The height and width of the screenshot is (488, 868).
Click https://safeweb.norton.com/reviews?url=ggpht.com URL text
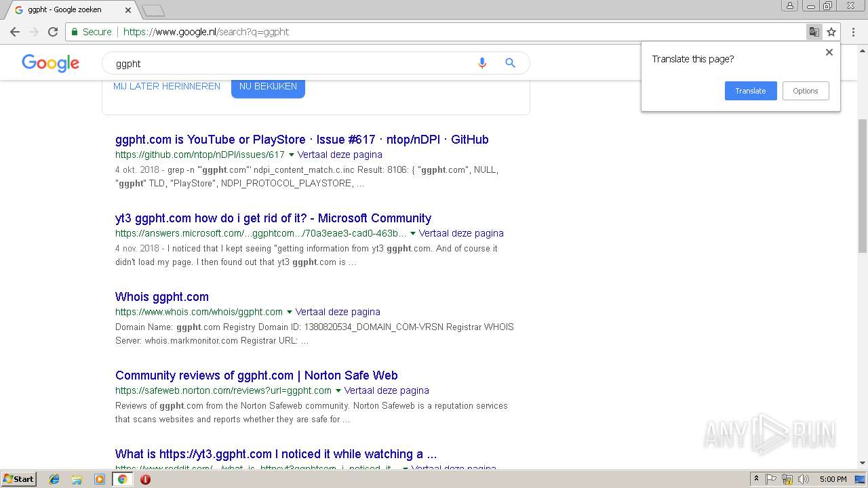pos(223,390)
